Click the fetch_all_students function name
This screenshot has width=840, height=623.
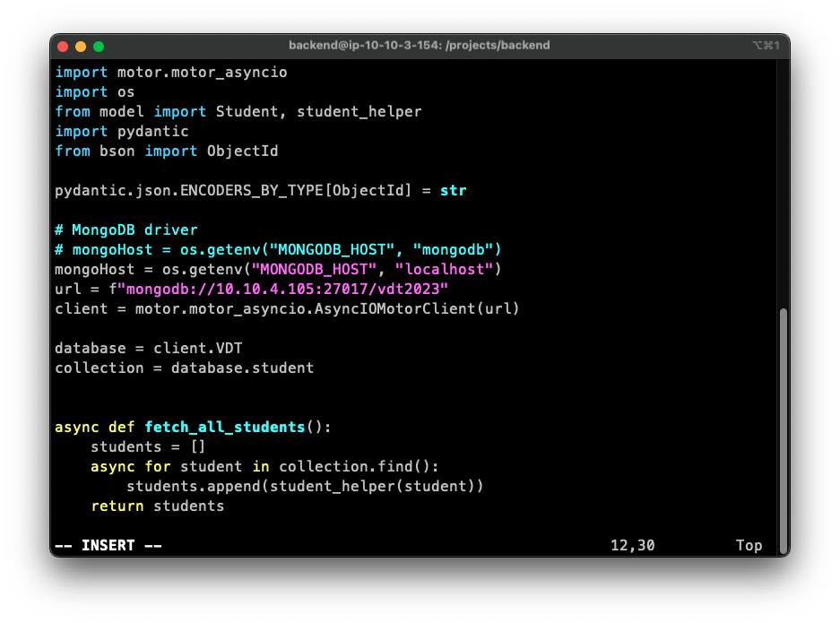224,427
